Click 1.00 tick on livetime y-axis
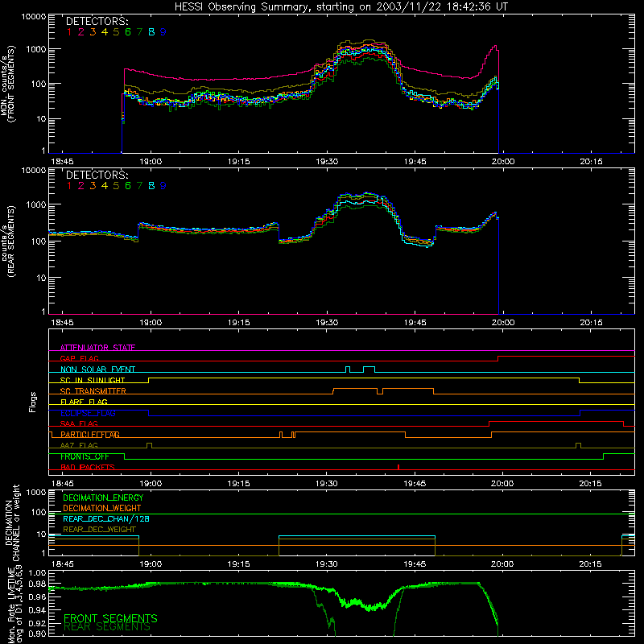The image size is (644, 644). 37,572
